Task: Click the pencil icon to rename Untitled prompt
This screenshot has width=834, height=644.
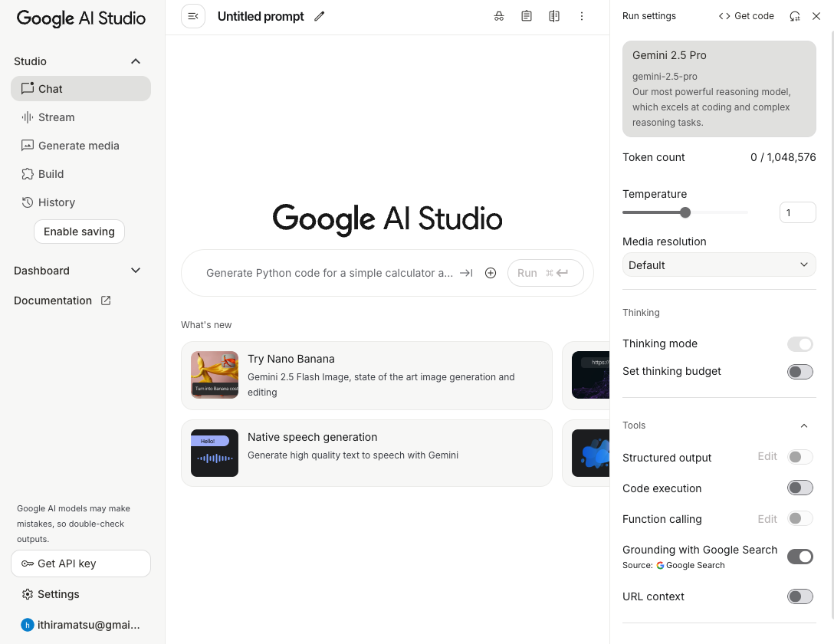Action: pos(320,16)
